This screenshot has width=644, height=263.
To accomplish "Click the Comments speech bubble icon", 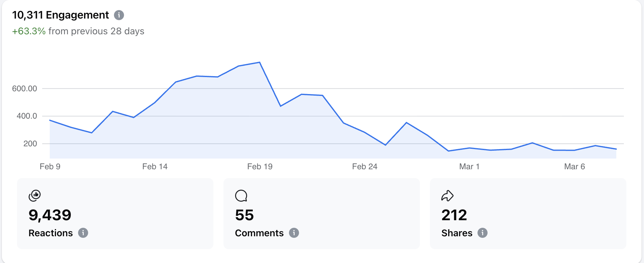I will click(242, 195).
